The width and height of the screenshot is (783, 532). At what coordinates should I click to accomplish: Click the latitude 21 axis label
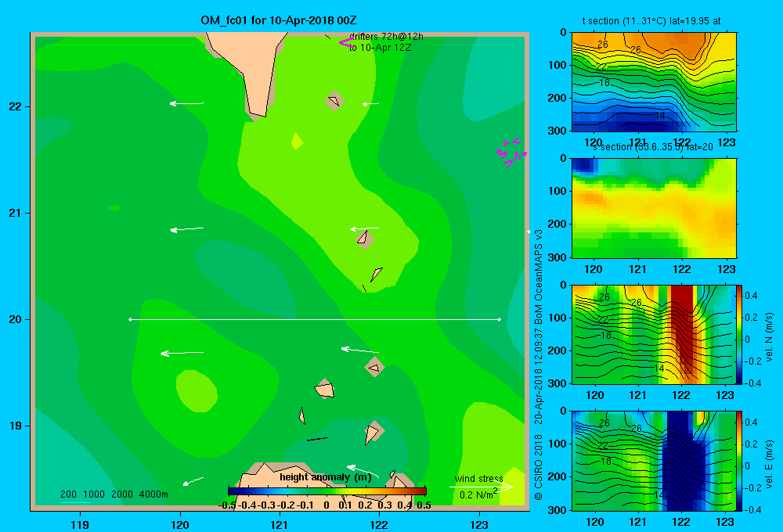tap(16, 213)
